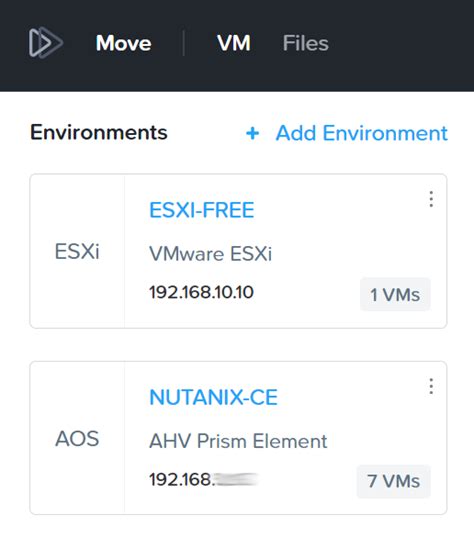Click the Environments heading

pyautogui.click(x=99, y=132)
